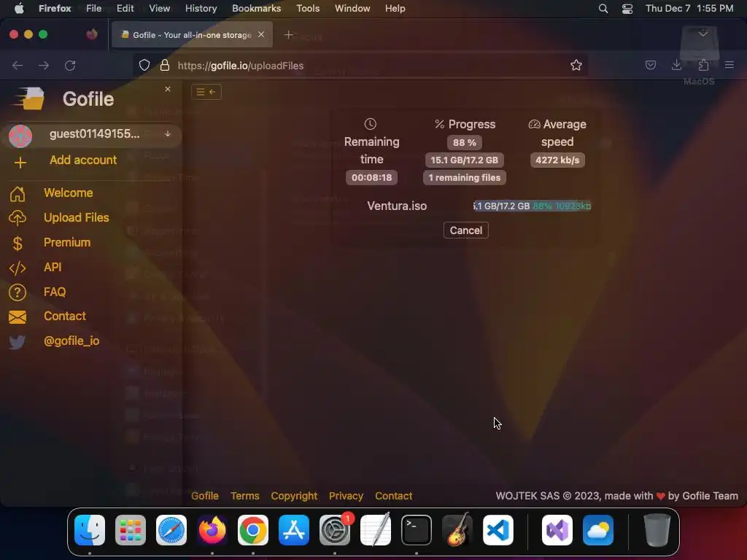Click the remaining time clock icon
This screenshot has height=560, width=747.
click(370, 124)
